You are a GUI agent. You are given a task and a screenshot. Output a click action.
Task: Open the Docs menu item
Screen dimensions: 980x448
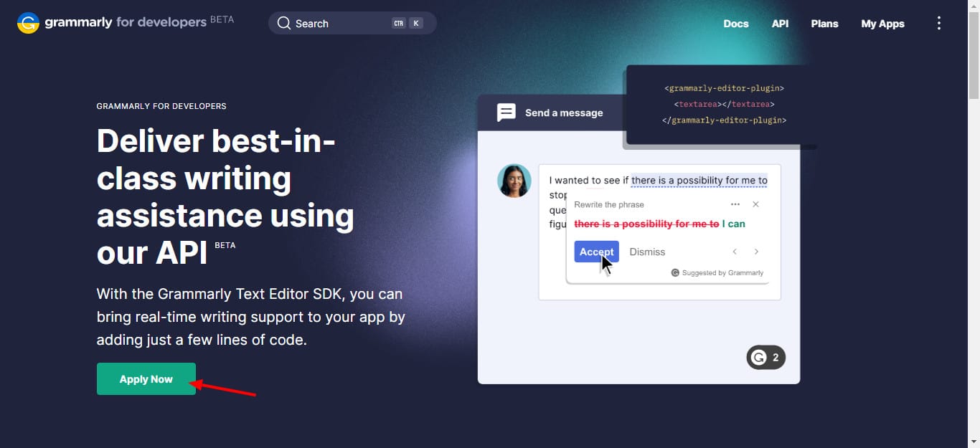click(x=735, y=24)
